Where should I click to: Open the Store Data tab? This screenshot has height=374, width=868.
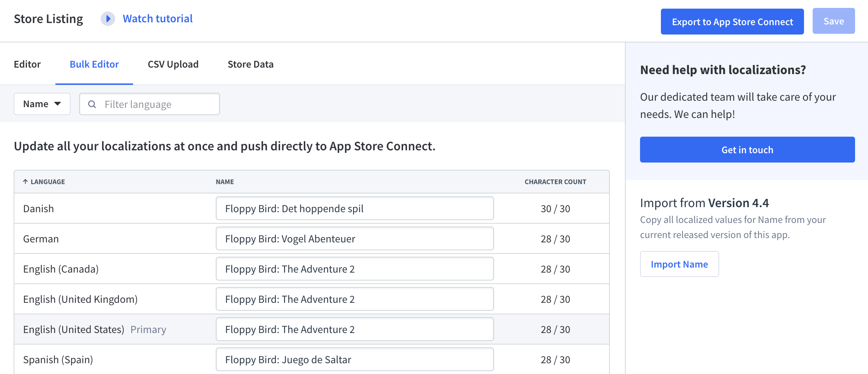[250, 64]
